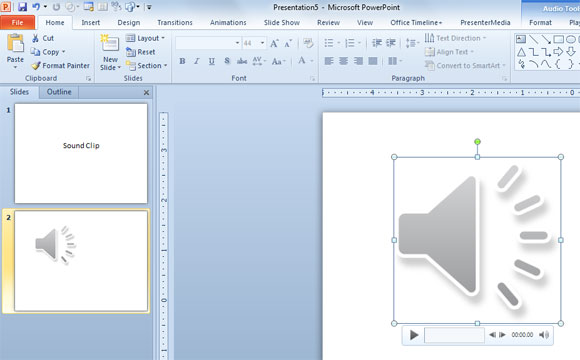
Task: Select slide 1 Sound Clip thumbnail
Action: (81, 153)
